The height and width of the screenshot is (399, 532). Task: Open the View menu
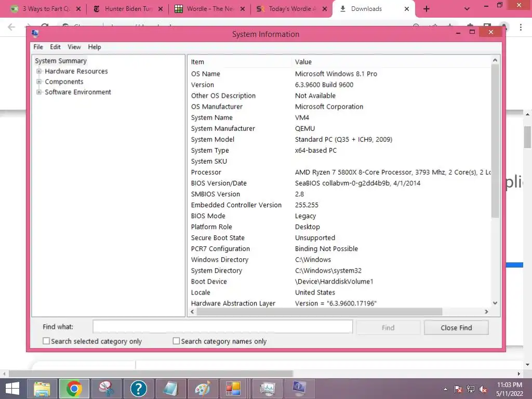74,47
